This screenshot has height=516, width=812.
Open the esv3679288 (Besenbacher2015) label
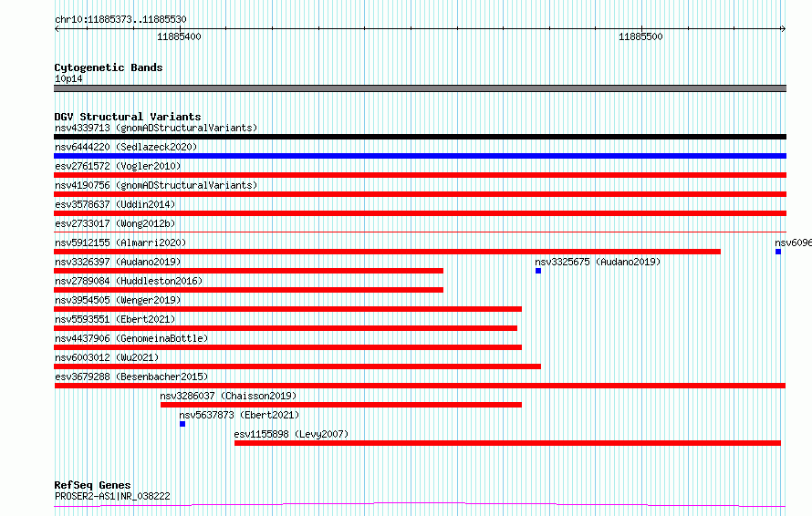click(131, 377)
